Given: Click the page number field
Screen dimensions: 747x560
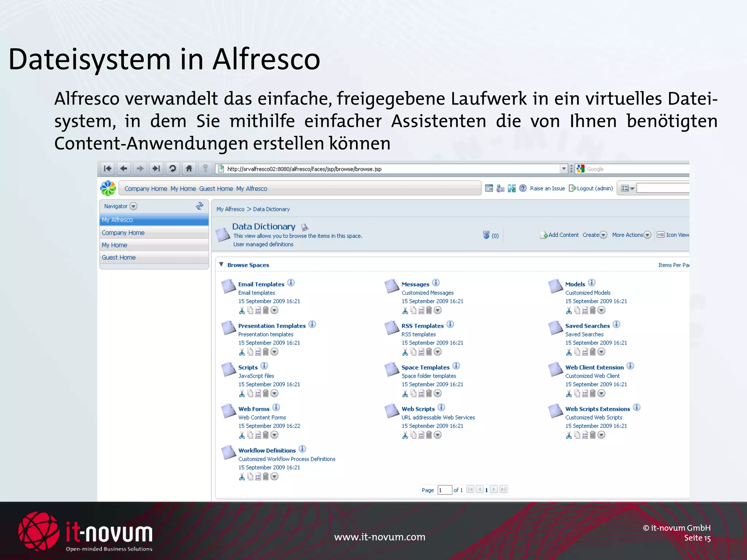Looking at the screenshot, I should pos(445,490).
